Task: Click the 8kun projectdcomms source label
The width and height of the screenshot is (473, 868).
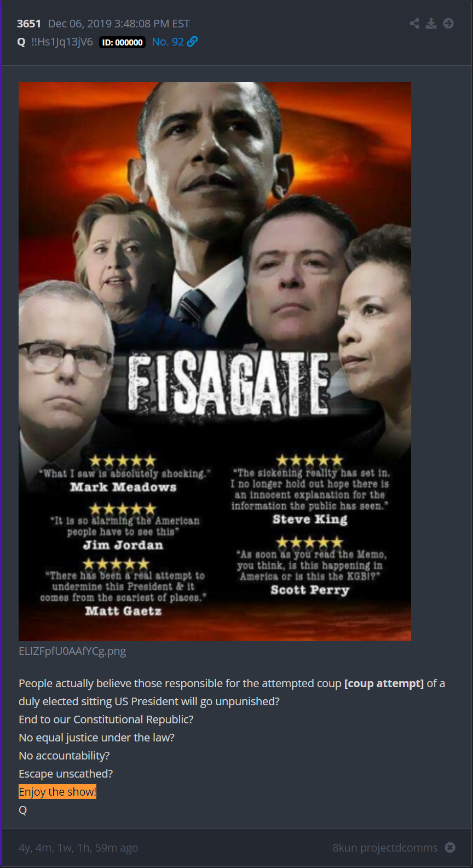Action: (x=385, y=848)
